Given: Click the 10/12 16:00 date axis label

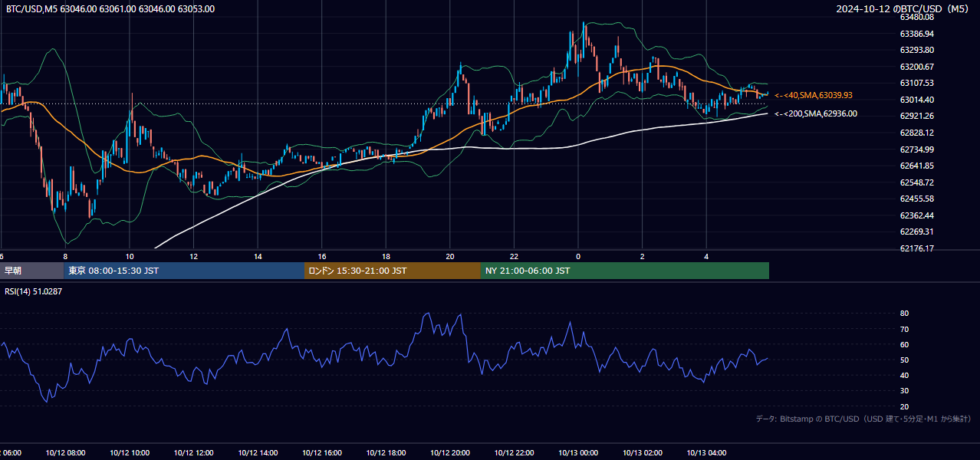Looking at the screenshot, I should point(321,453).
